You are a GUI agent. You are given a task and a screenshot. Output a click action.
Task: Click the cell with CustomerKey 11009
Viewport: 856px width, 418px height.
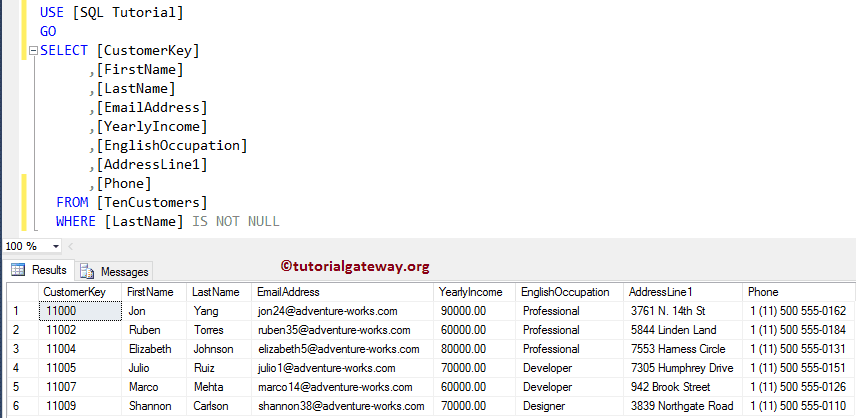click(80, 406)
